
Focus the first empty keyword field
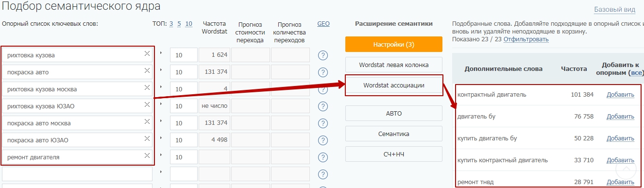(x=78, y=174)
